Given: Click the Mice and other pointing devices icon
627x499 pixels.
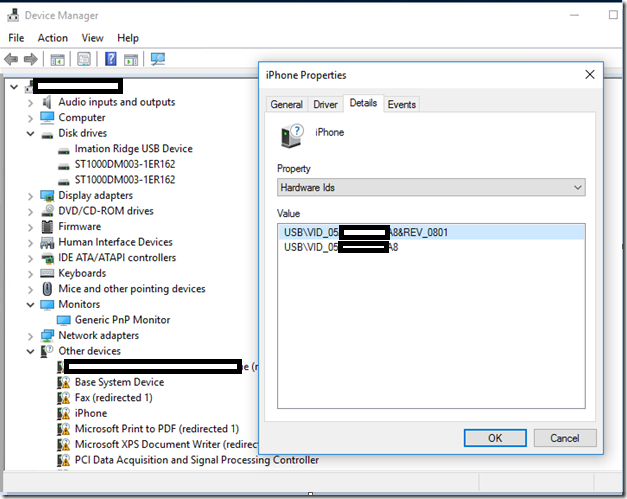Looking at the screenshot, I should (47, 289).
